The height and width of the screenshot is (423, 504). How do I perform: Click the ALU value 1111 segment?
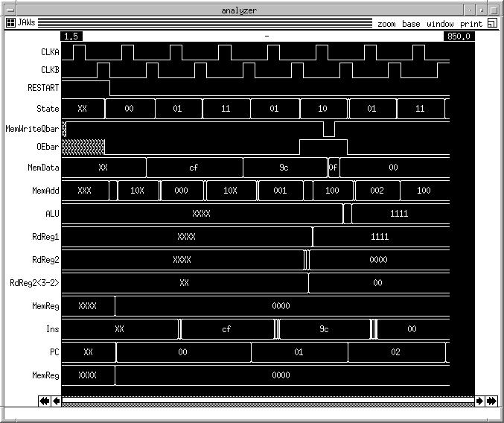click(399, 214)
